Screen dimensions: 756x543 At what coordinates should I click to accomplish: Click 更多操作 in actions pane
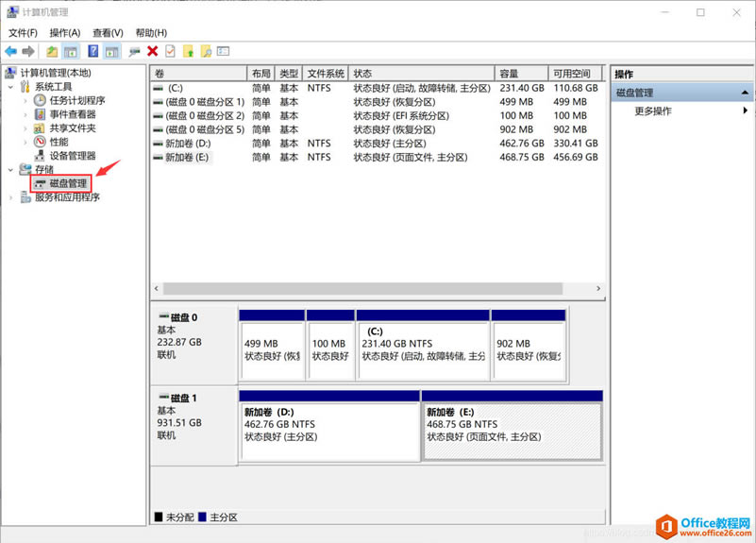pyautogui.click(x=653, y=110)
